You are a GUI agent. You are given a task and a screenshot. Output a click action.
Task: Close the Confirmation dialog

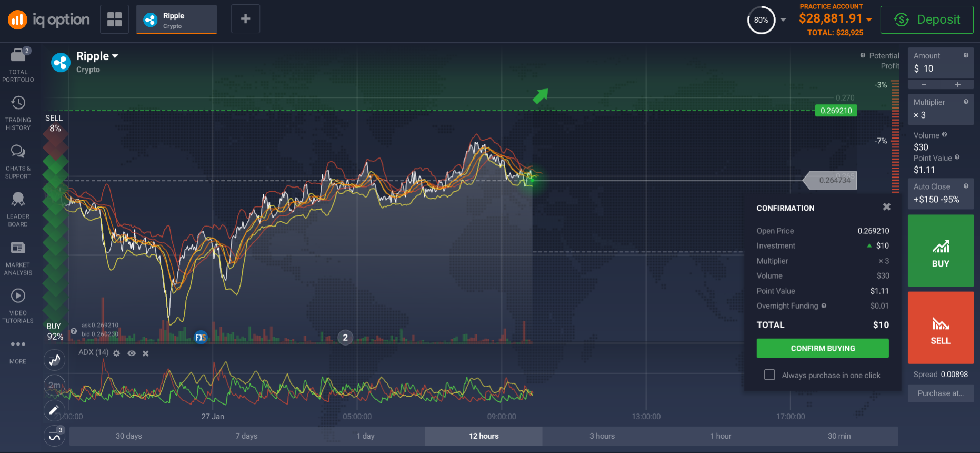pos(886,207)
